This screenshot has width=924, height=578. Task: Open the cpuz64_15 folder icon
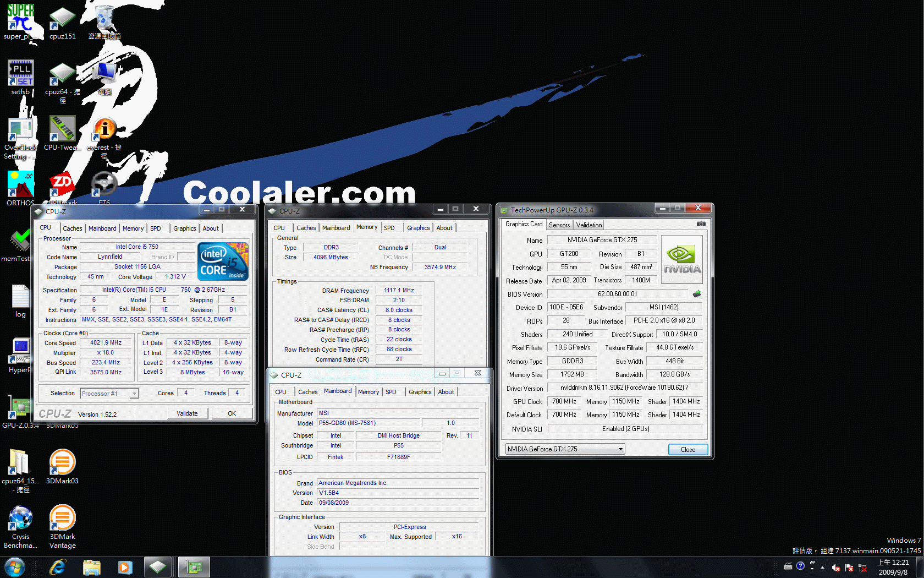coord(20,471)
